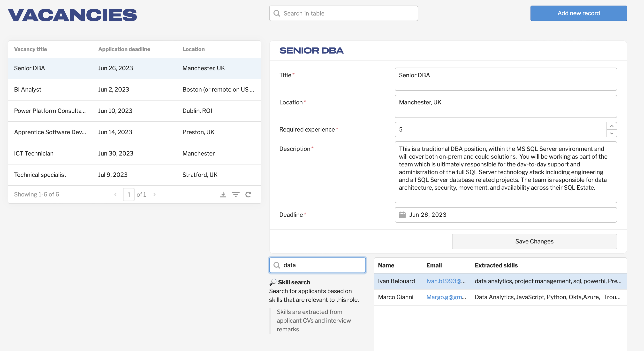Select the ICT Technician vacancy row
The image size is (644, 351).
pos(134,153)
